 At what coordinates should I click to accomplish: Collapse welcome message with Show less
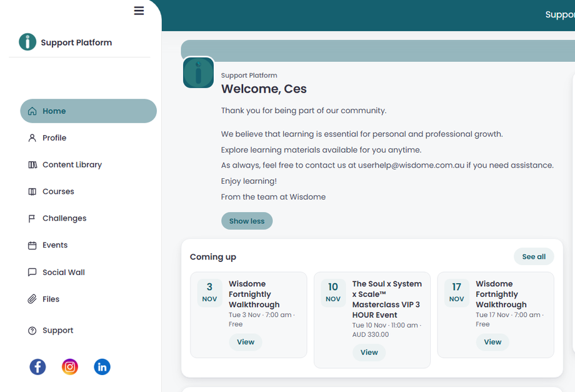pos(247,221)
